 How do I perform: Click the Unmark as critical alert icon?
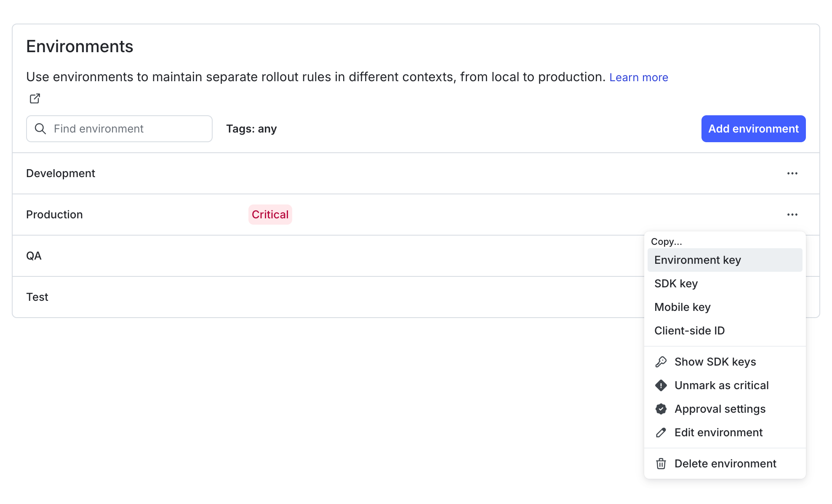661,385
